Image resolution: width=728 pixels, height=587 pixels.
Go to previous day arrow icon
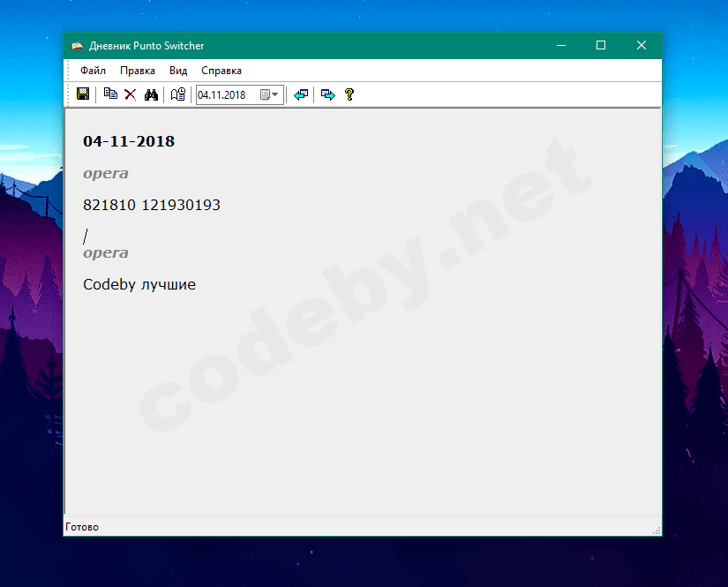point(301,94)
